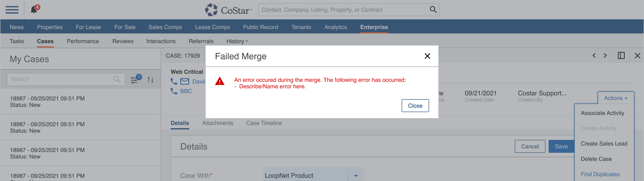Screen dimensions: 644x181
Task: Open the hamburger main menu
Action: pos(12,10)
